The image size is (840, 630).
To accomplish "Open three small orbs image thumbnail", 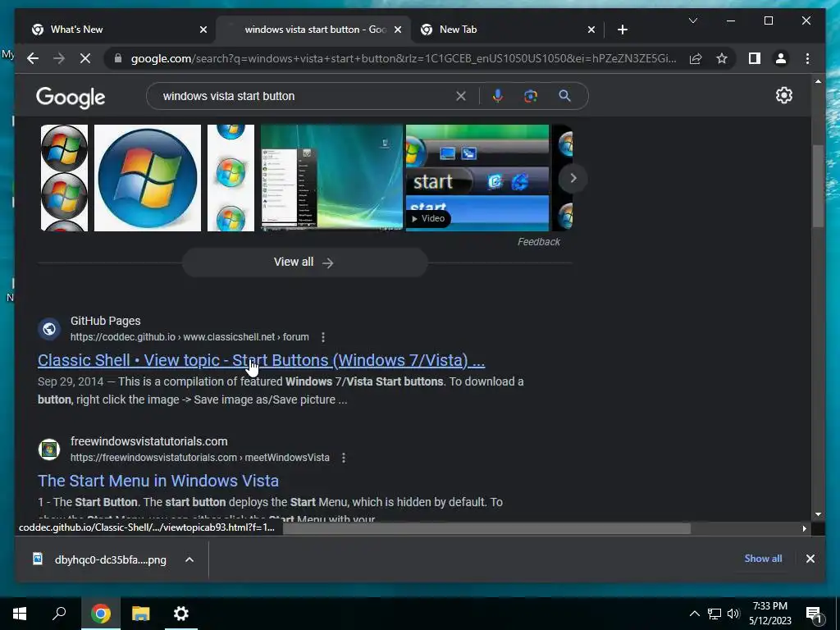I will [x=231, y=178].
